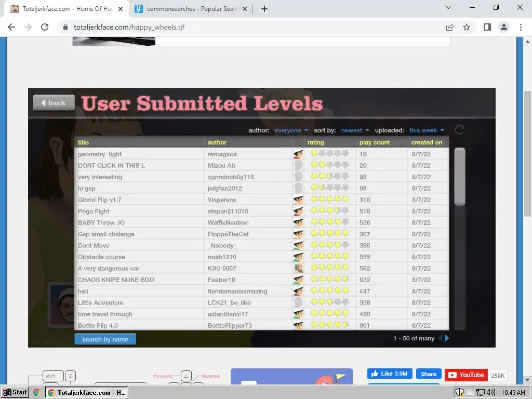The width and height of the screenshot is (532, 399).
Task: Click character icon for floridamanisamazing's level
Action: pos(298,291)
